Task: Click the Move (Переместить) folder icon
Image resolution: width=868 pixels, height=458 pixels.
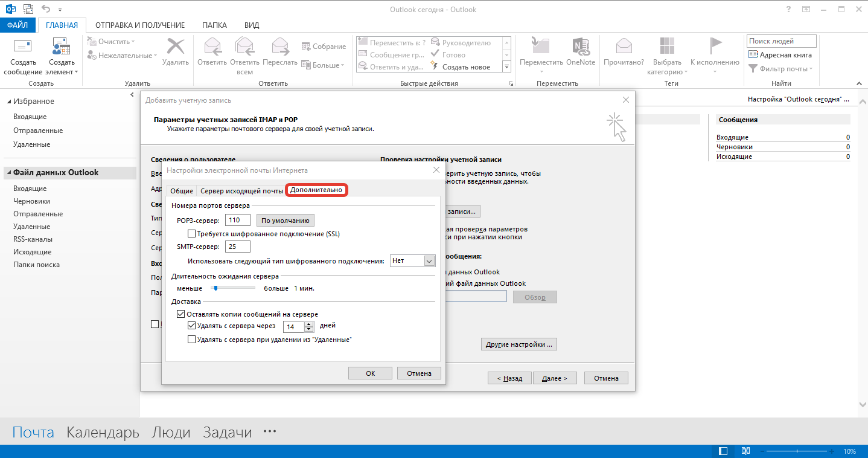Action: tap(541, 47)
